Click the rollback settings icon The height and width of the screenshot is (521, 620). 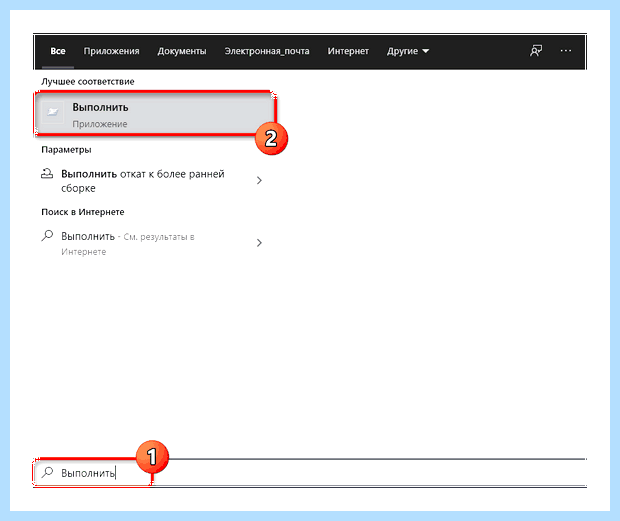[x=47, y=174]
